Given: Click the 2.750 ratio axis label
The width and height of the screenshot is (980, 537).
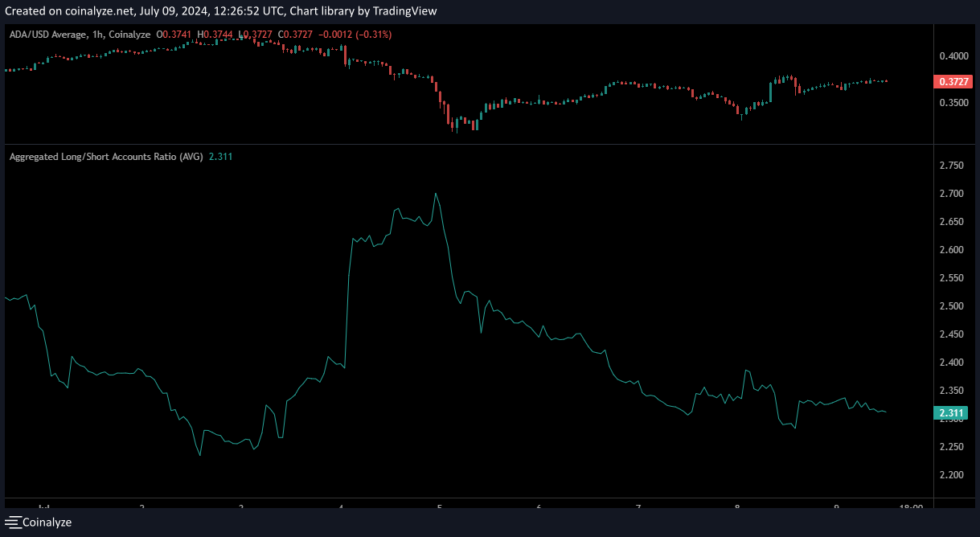Looking at the screenshot, I should [951, 166].
